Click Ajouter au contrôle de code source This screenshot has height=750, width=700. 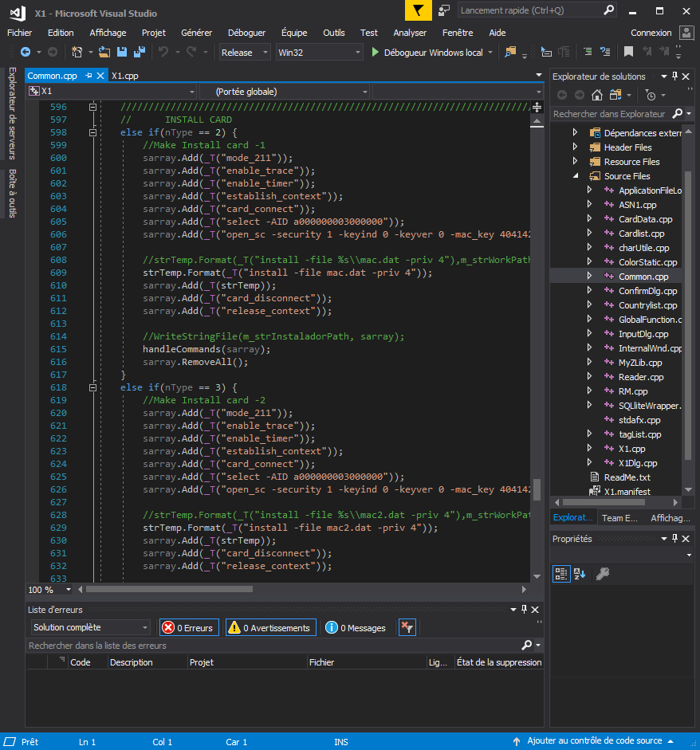594,741
